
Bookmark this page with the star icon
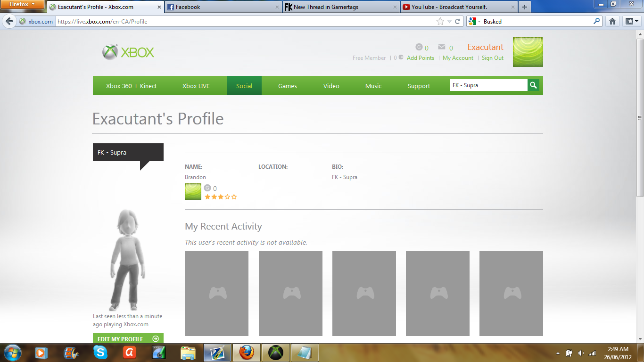click(x=440, y=21)
